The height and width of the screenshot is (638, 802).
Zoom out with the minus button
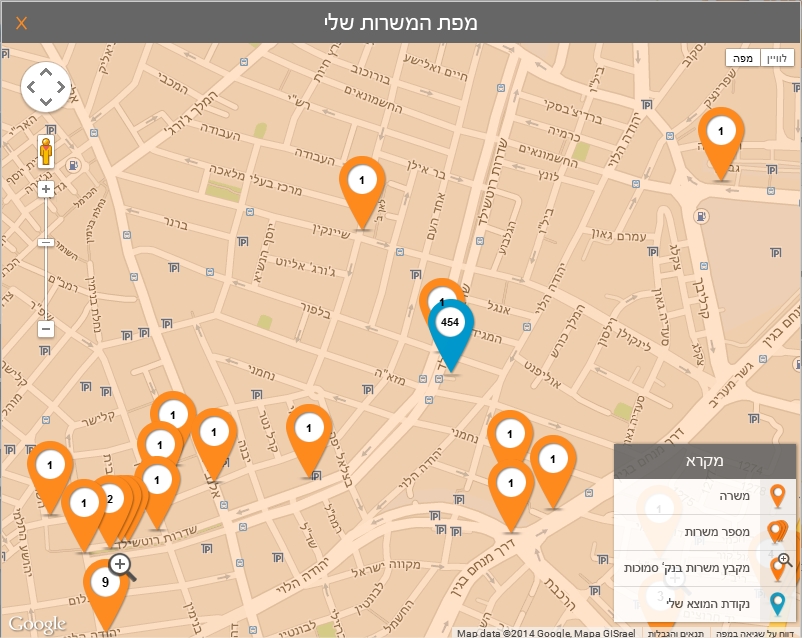click(46, 328)
